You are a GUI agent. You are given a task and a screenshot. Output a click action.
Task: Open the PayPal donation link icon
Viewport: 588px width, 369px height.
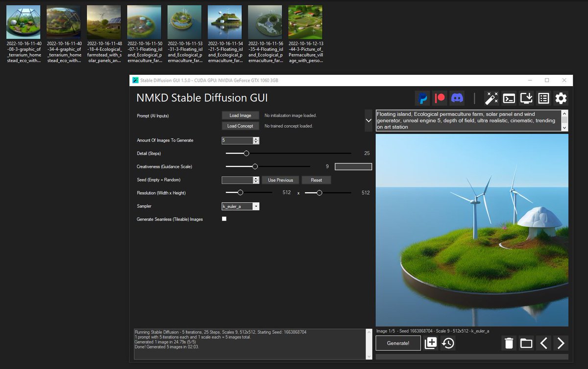pos(422,98)
